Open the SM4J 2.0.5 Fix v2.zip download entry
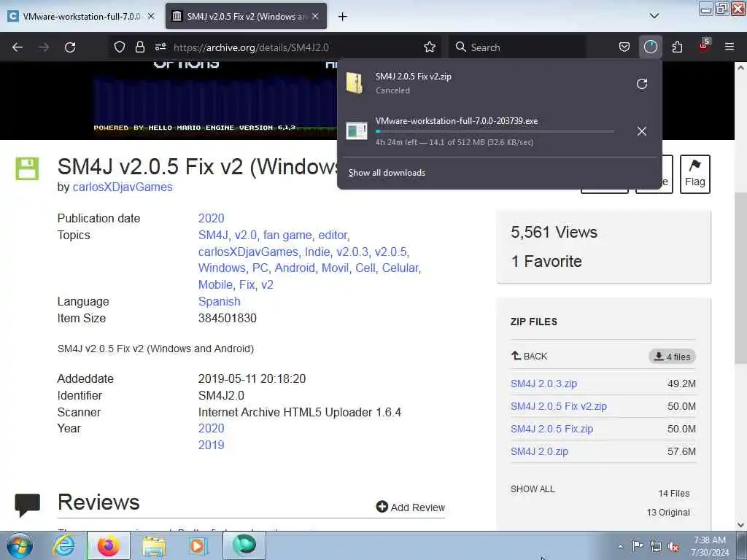This screenshot has width=747, height=560. tap(486, 83)
